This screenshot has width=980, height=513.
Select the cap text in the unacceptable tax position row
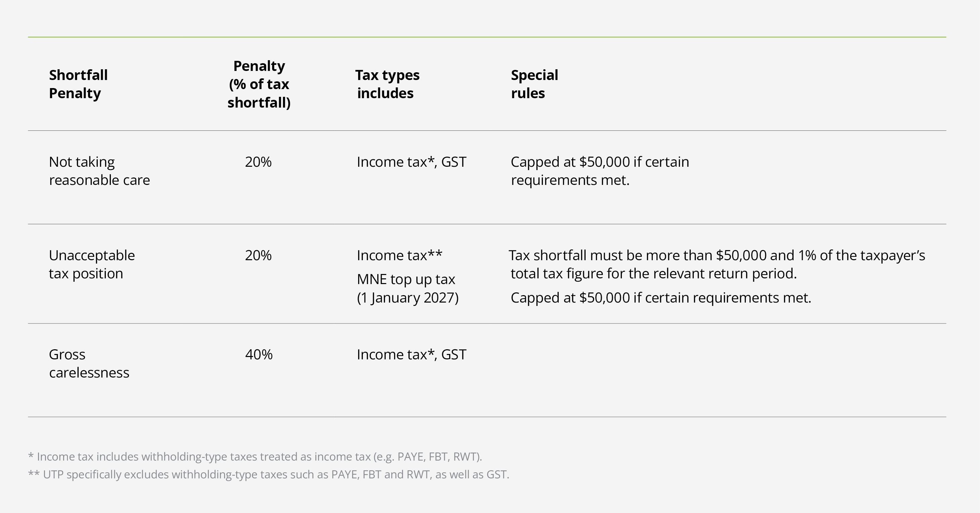(x=661, y=298)
